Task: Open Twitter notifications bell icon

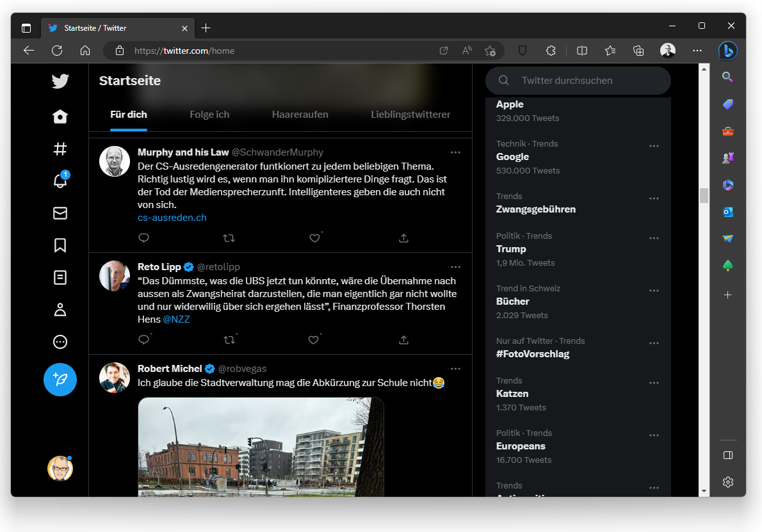Action: click(60, 181)
